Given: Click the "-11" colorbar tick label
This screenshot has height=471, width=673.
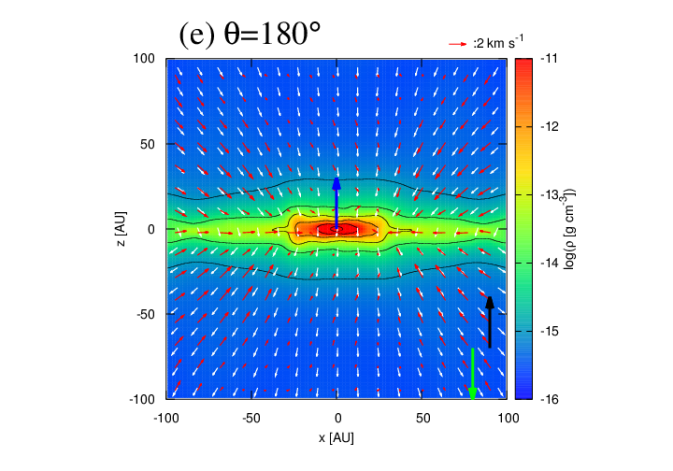Looking at the screenshot, I should pos(550,58).
